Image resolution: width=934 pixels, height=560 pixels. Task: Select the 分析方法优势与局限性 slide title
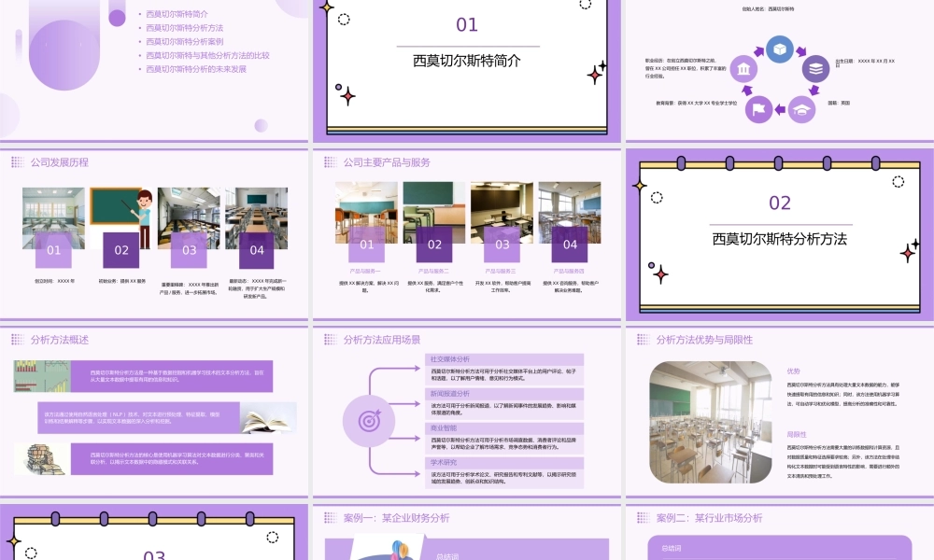(704, 340)
